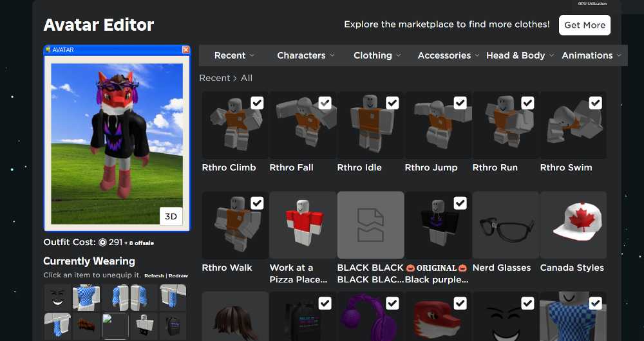This screenshot has width=644, height=341.
Task: Select the brown hair item
Action: coord(235,317)
